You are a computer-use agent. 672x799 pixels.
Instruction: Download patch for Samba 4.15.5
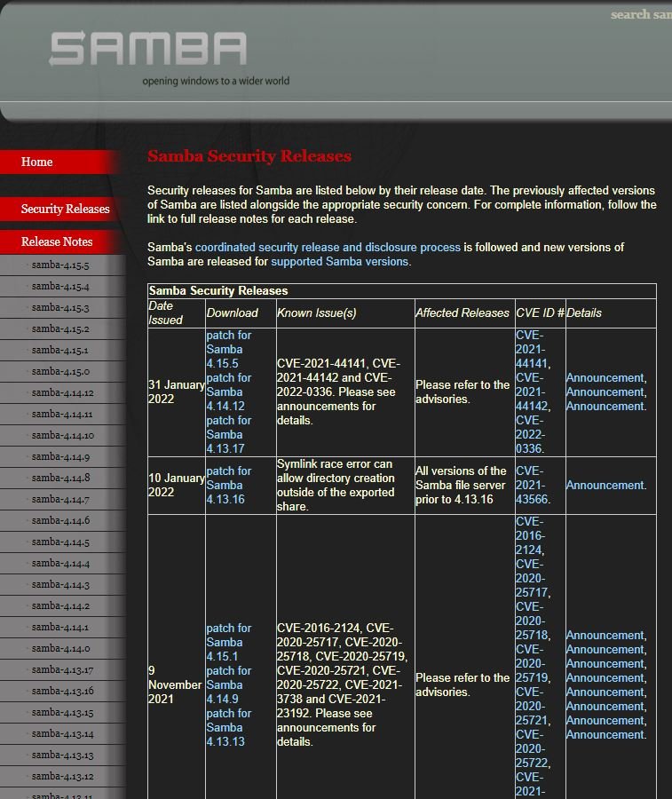tap(228, 350)
